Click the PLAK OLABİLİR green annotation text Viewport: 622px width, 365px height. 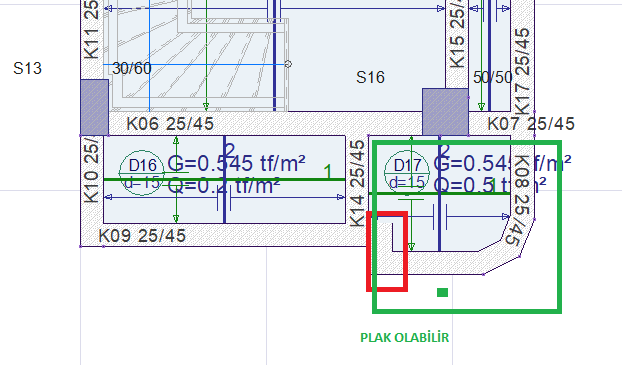pos(405,338)
